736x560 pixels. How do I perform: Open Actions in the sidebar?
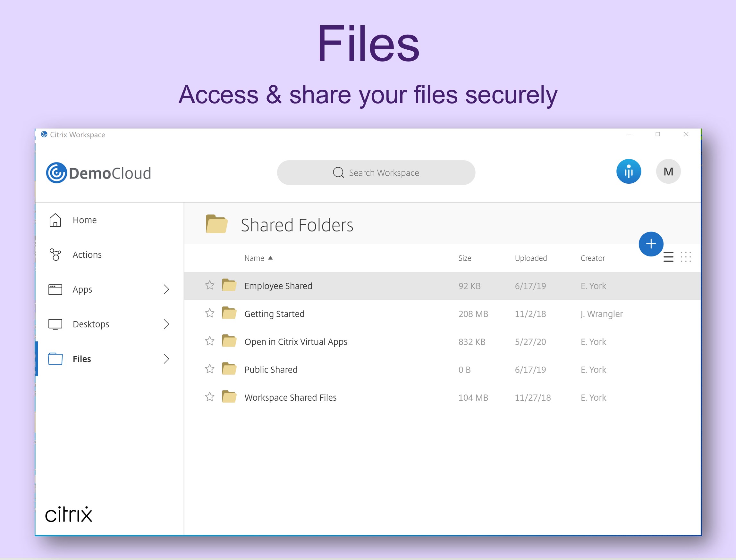(x=87, y=255)
